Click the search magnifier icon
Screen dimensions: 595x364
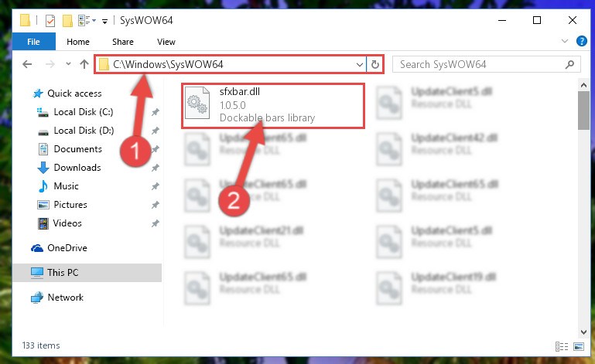tap(569, 64)
